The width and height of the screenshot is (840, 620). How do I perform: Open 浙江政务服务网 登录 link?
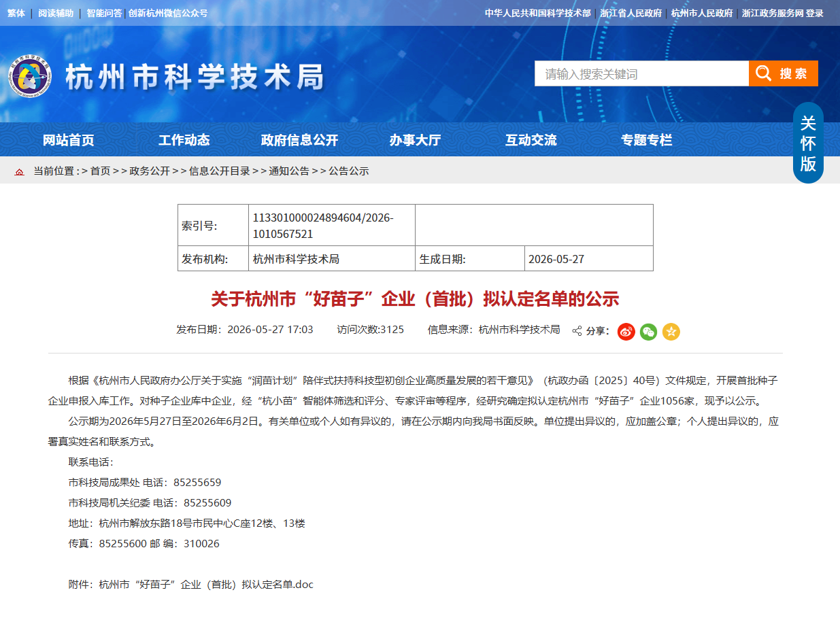pyautogui.click(x=783, y=13)
